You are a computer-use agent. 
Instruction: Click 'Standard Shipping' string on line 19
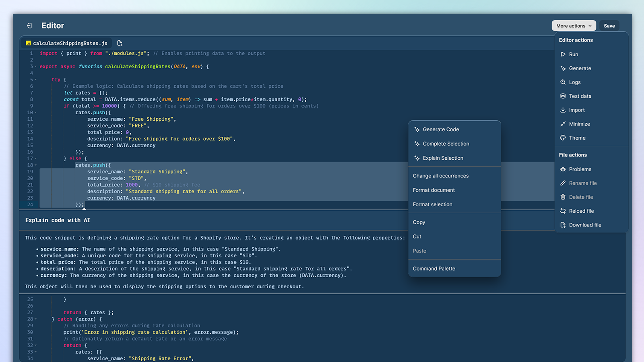click(157, 172)
